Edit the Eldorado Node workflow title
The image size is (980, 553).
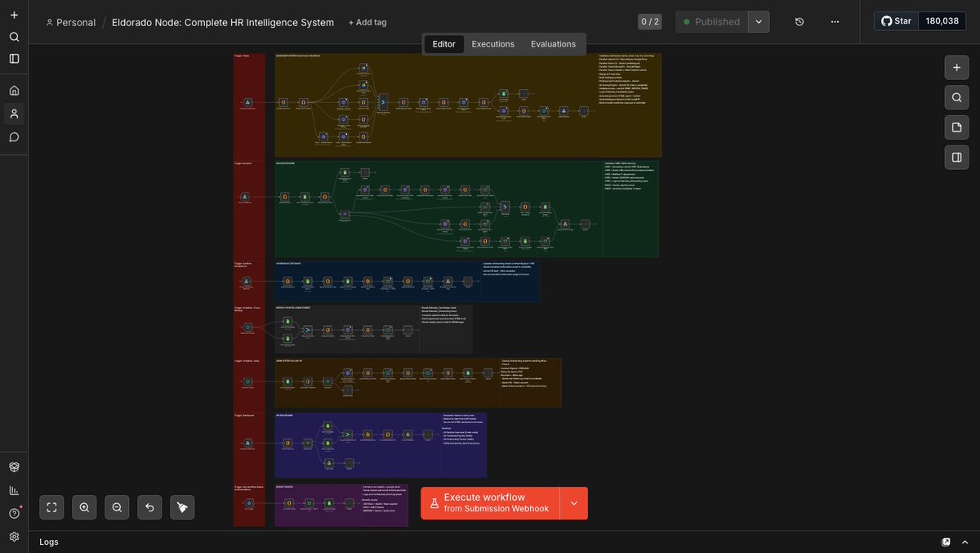(223, 22)
